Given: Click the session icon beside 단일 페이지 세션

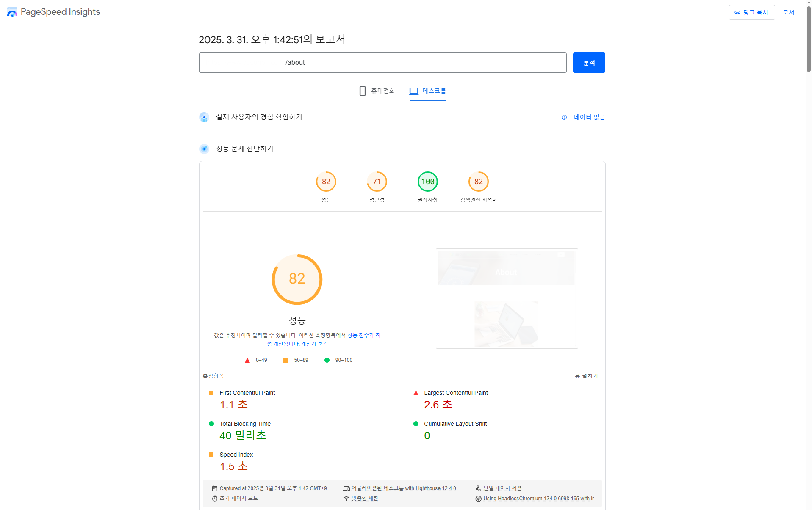Looking at the screenshot, I should 478,488.
